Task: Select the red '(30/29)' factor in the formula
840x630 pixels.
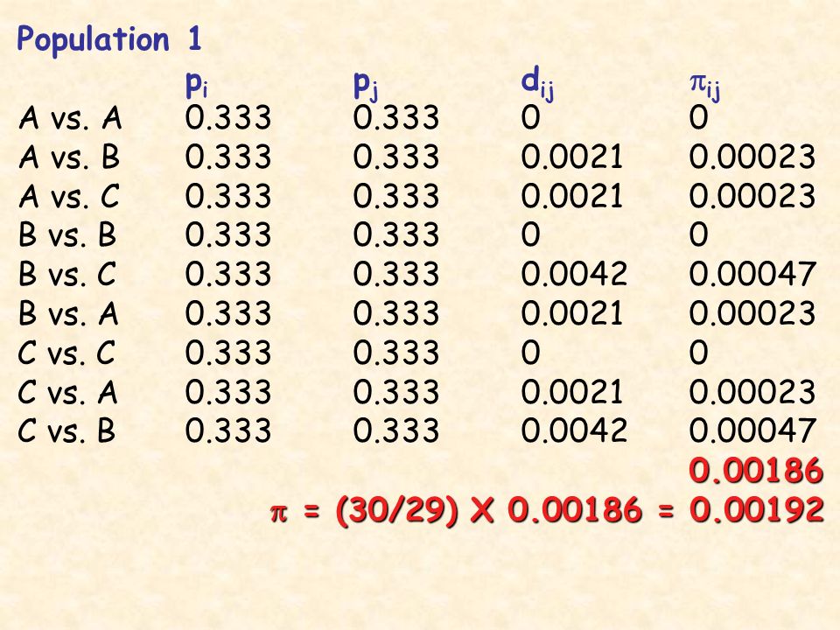Action: [x=397, y=510]
